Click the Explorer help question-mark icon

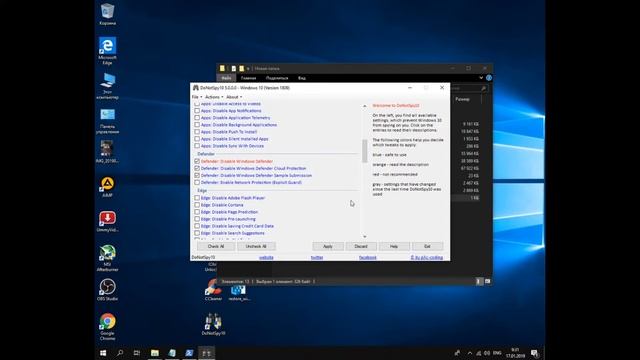coord(489,78)
